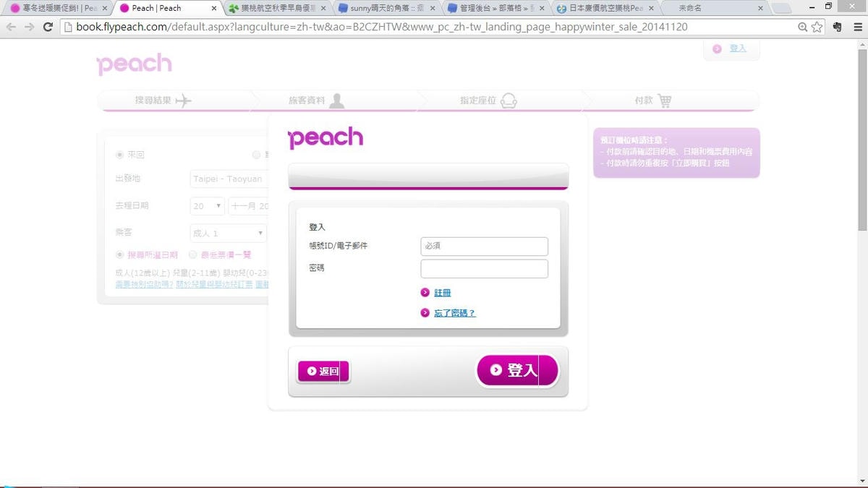
Task: Click the browser reload page icon
Action: (x=48, y=27)
